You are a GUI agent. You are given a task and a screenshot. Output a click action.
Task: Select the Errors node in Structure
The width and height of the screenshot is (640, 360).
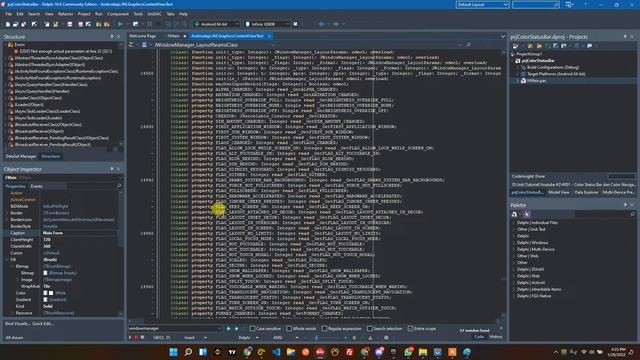20,44
